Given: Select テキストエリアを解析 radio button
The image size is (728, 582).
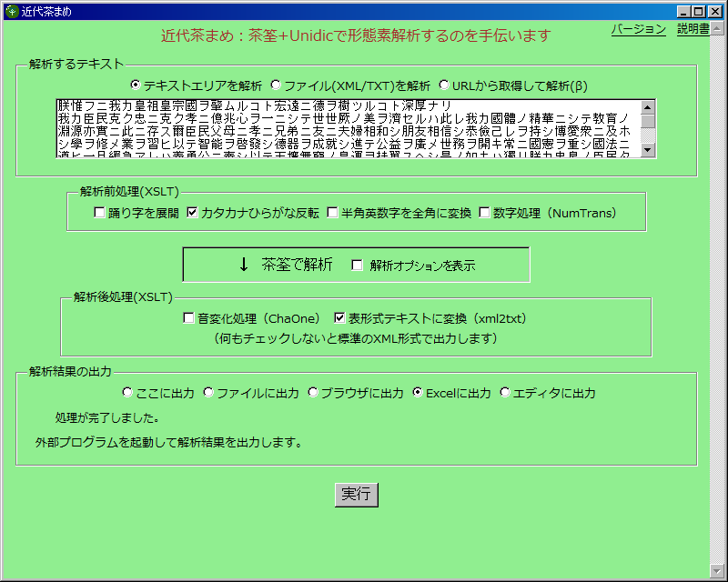Looking at the screenshot, I should click(136, 85).
